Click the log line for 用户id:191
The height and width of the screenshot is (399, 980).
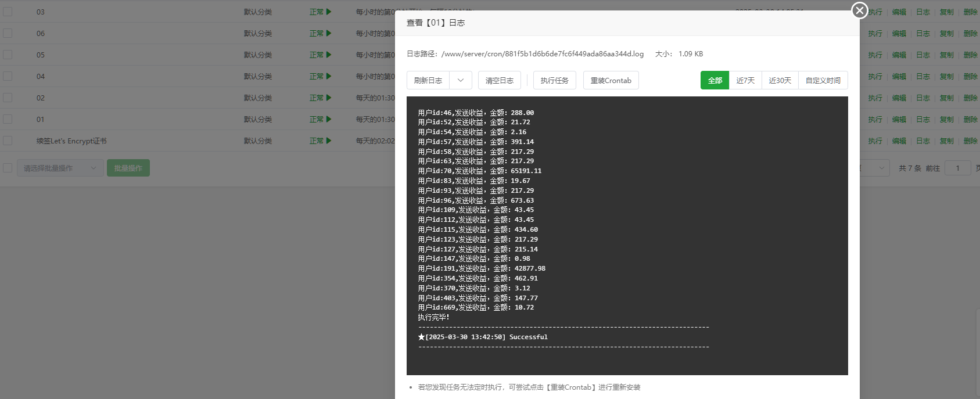[x=482, y=268]
